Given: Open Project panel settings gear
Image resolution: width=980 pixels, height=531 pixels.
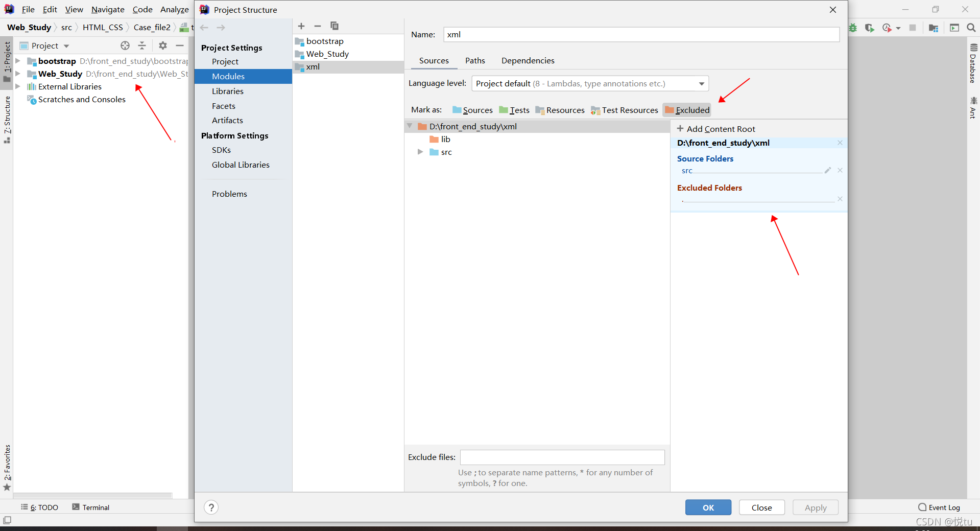Looking at the screenshot, I should click(x=163, y=45).
